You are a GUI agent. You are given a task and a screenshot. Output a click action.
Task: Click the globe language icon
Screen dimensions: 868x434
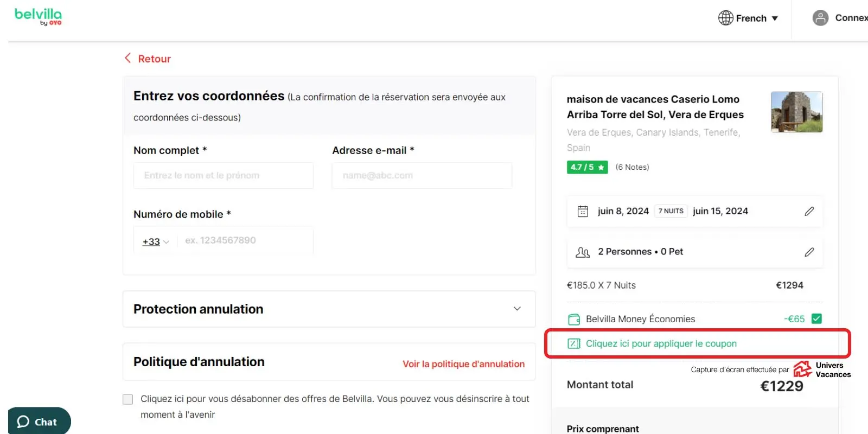[x=725, y=18]
